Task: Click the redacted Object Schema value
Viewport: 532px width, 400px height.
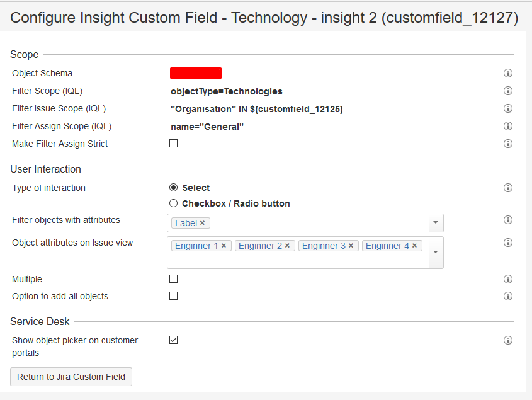Action: [196, 73]
